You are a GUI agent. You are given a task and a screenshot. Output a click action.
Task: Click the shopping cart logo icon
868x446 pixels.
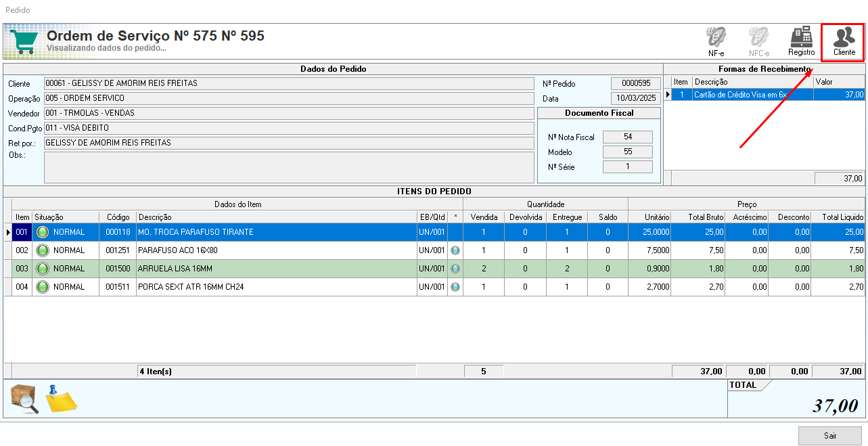pyautogui.click(x=24, y=42)
